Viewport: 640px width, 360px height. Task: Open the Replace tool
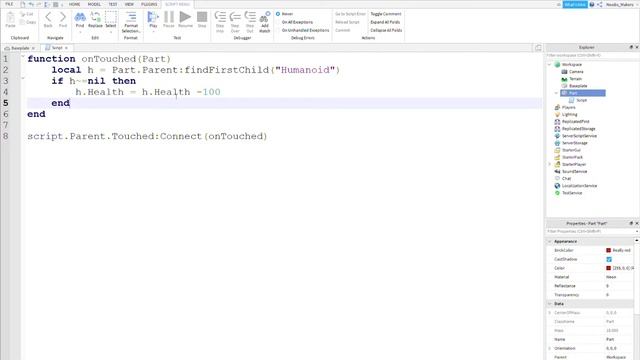pos(96,17)
